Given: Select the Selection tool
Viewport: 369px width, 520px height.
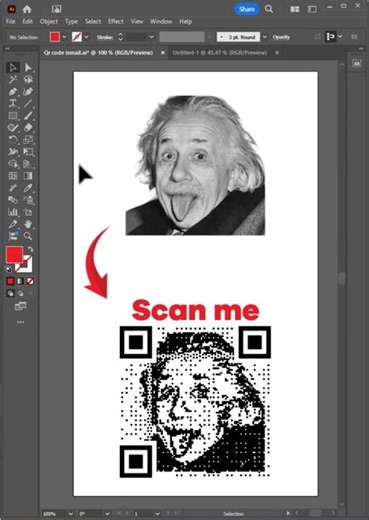Looking at the screenshot, I should (13, 68).
